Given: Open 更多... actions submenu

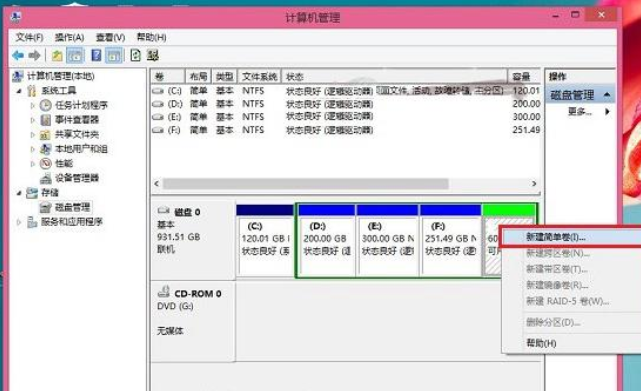Looking at the screenshot, I should tap(580, 111).
